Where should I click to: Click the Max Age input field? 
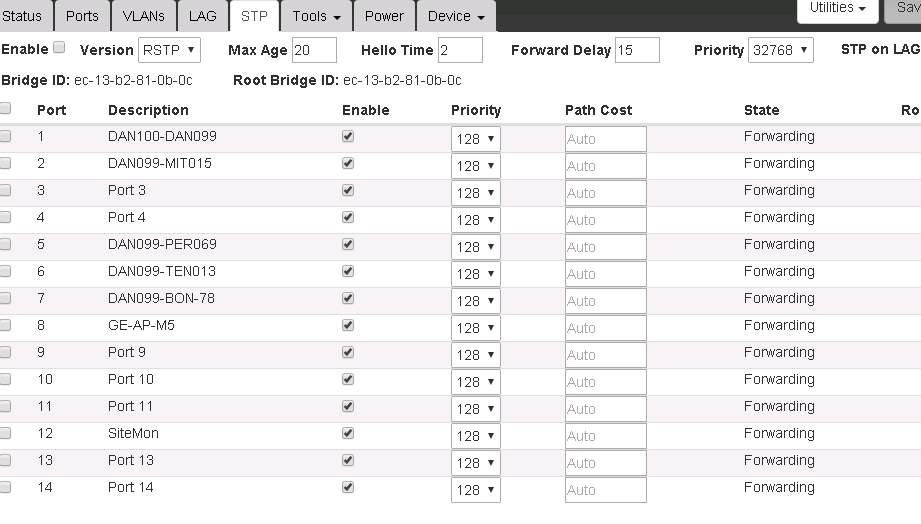[x=313, y=50]
